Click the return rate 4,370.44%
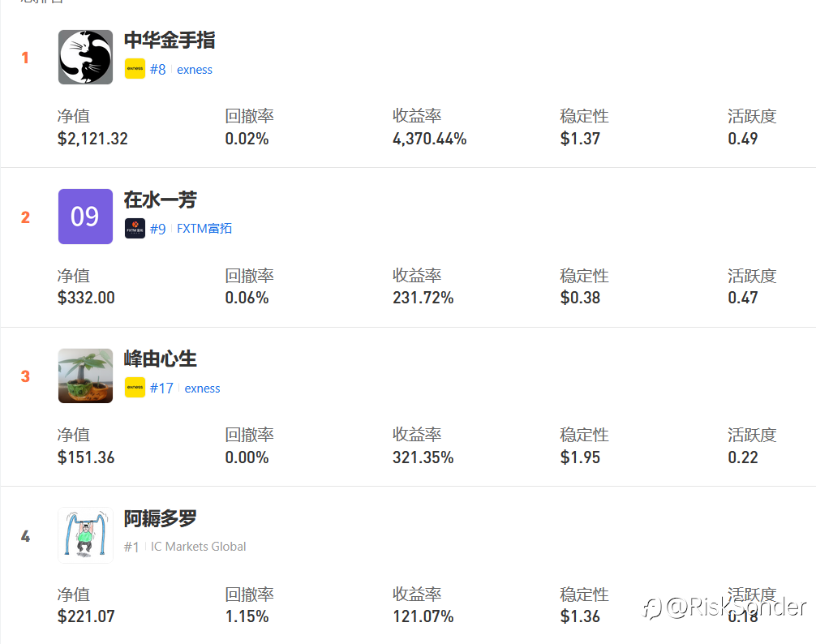 [x=429, y=139]
